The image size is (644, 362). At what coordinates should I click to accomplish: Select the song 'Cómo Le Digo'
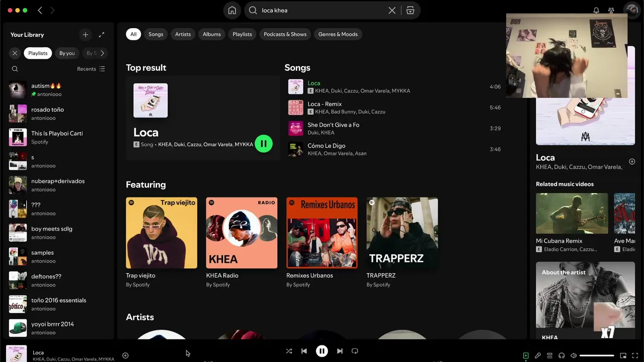pyautogui.click(x=327, y=146)
